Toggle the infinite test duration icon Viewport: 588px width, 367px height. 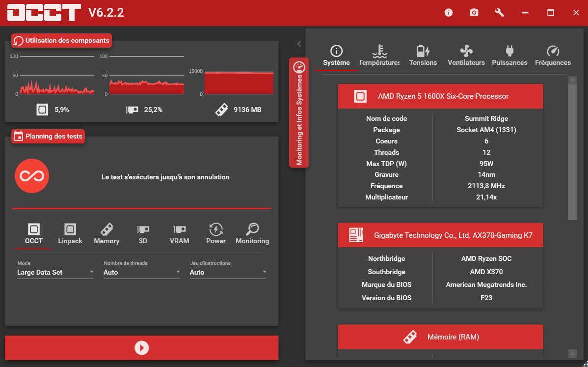31,176
